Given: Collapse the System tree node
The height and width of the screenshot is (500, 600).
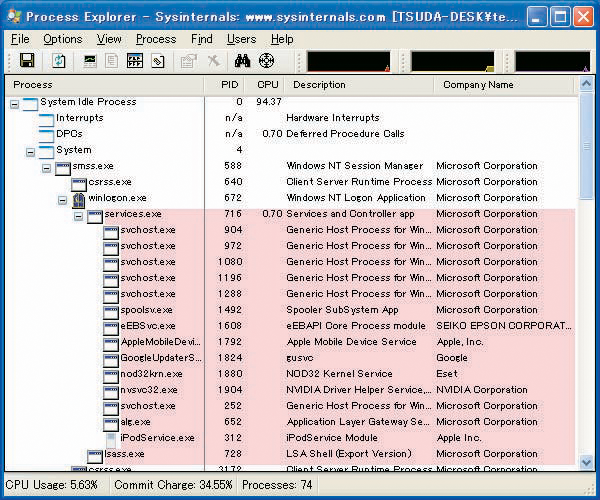Looking at the screenshot, I should pos(31,152).
